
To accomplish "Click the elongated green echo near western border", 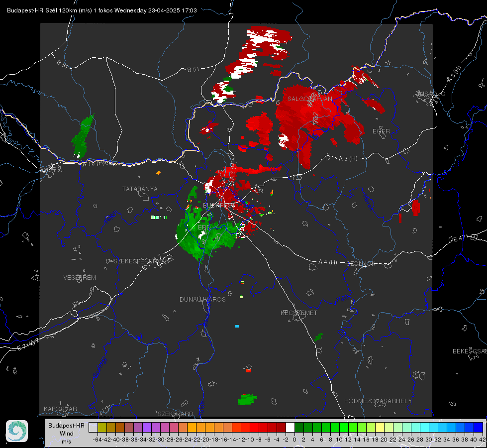I will point(83,136).
